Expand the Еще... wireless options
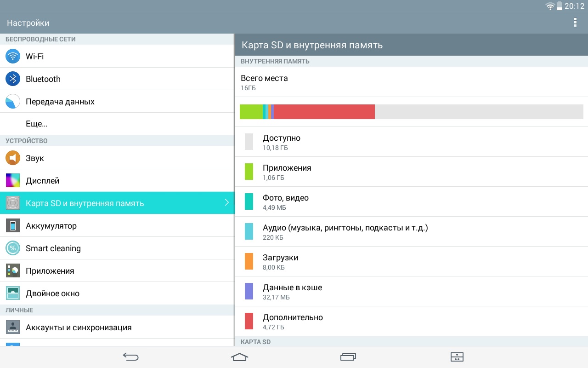The image size is (588, 368). click(37, 124)
